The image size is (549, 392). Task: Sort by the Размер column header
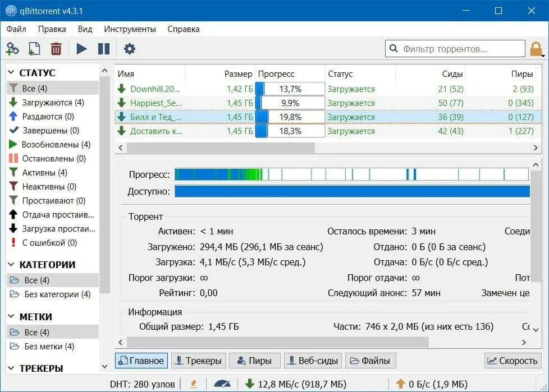pyautogui.click(x=220, y=74)
